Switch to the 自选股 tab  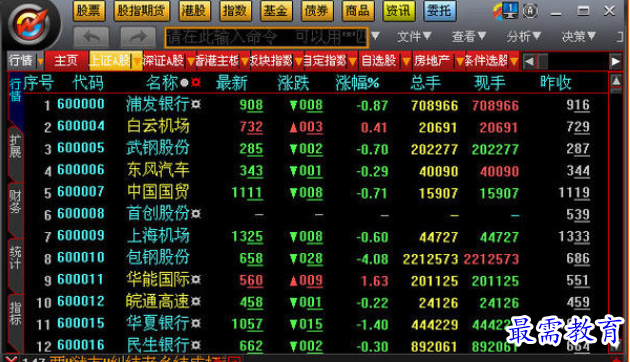coord(379,61)
